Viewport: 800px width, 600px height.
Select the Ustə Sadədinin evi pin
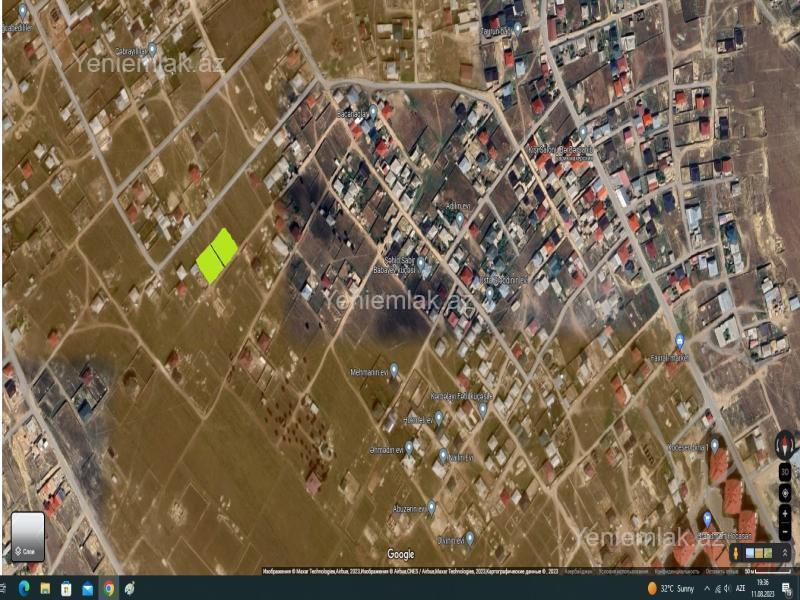489,293
